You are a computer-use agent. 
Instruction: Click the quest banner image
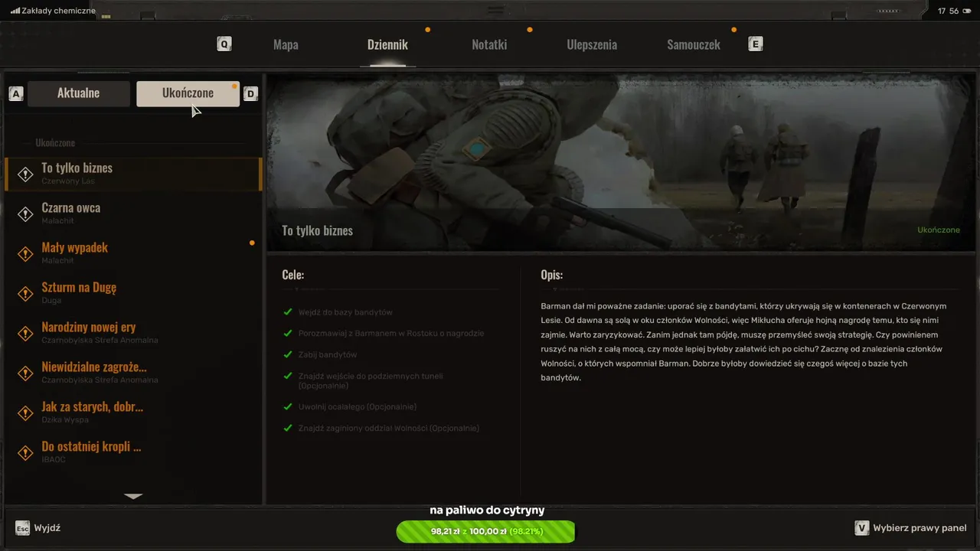[621, 161]
